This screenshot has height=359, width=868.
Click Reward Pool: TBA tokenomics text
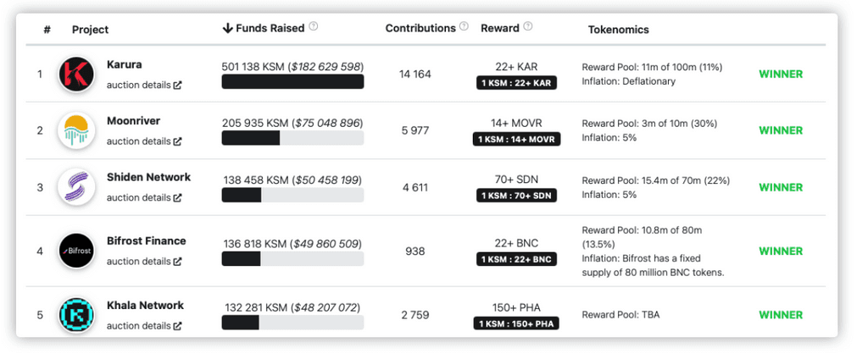620,315
